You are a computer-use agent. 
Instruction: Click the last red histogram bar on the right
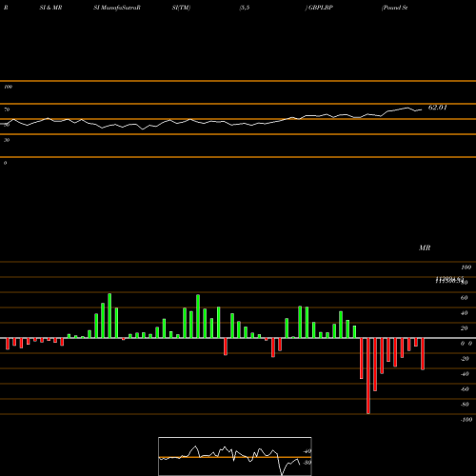423,354
